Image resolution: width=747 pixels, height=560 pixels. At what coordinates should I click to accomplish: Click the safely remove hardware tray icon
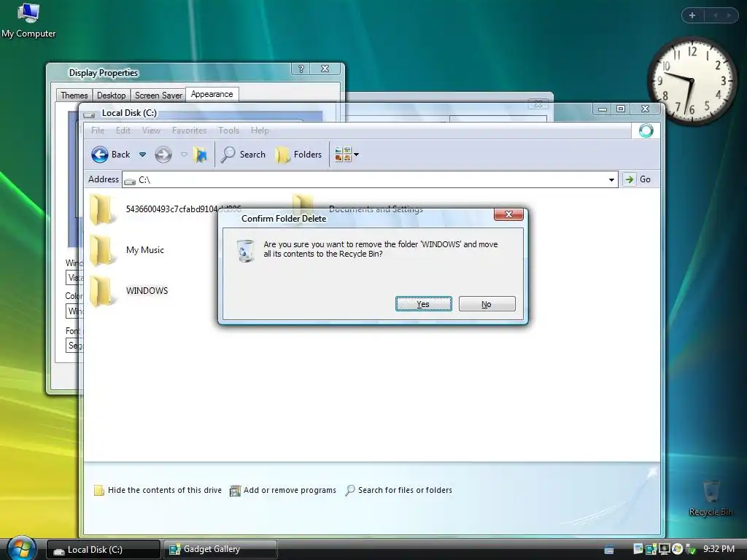tap(690, 550)
